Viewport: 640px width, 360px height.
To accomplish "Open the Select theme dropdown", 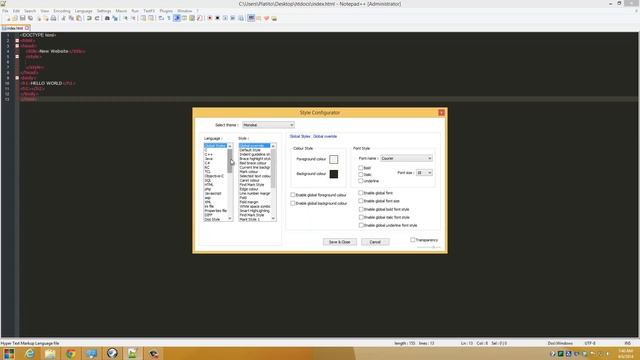I will [x=268, y=125].
